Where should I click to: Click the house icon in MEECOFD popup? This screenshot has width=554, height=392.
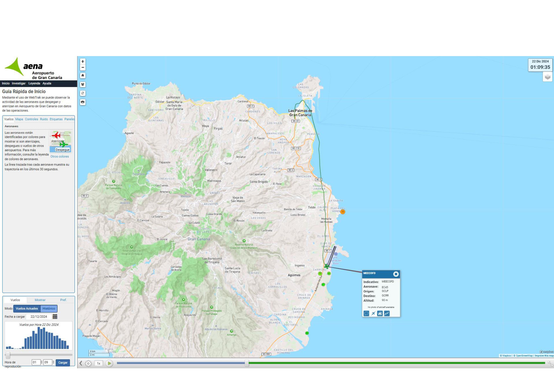coord(380,313)
